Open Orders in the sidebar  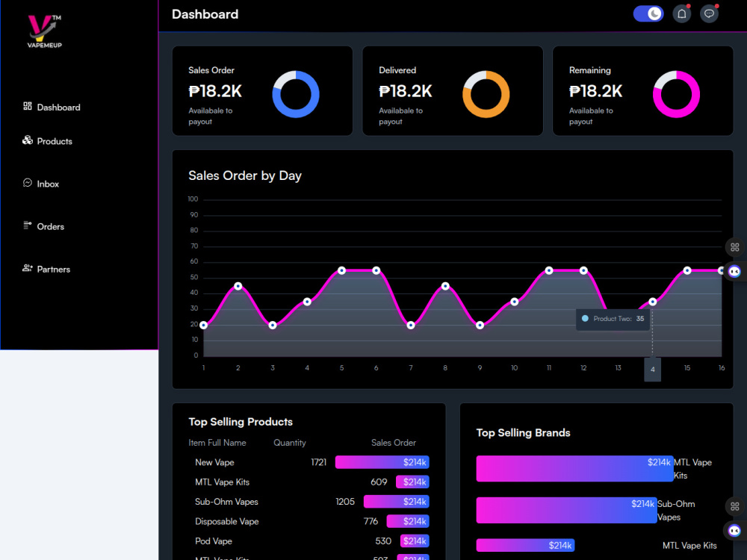[43, 226]
